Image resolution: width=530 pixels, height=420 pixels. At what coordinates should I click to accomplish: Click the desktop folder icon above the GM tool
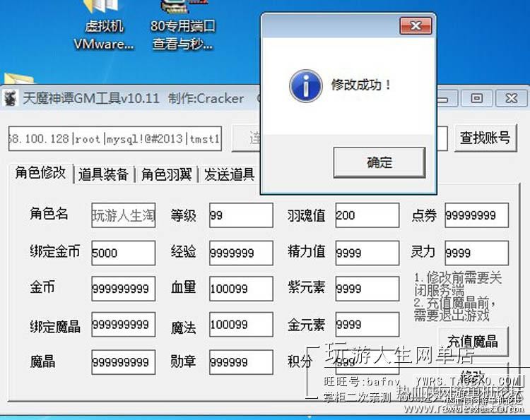18,78
